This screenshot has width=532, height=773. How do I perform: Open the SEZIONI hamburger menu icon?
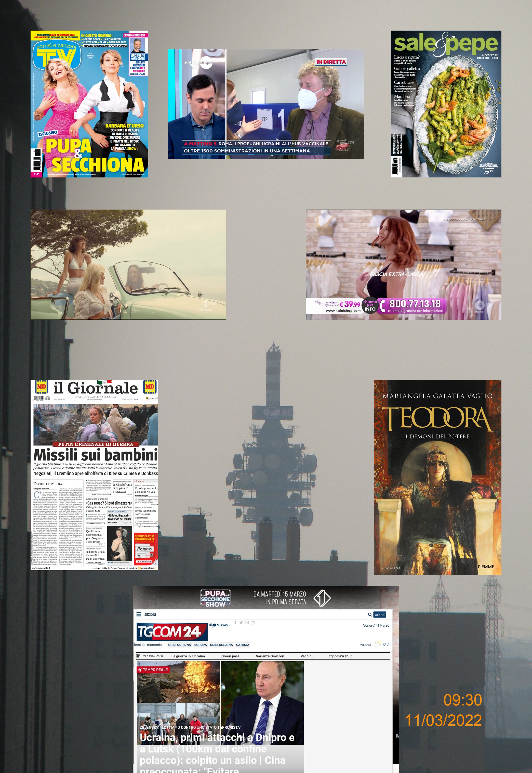pos(139,614)
